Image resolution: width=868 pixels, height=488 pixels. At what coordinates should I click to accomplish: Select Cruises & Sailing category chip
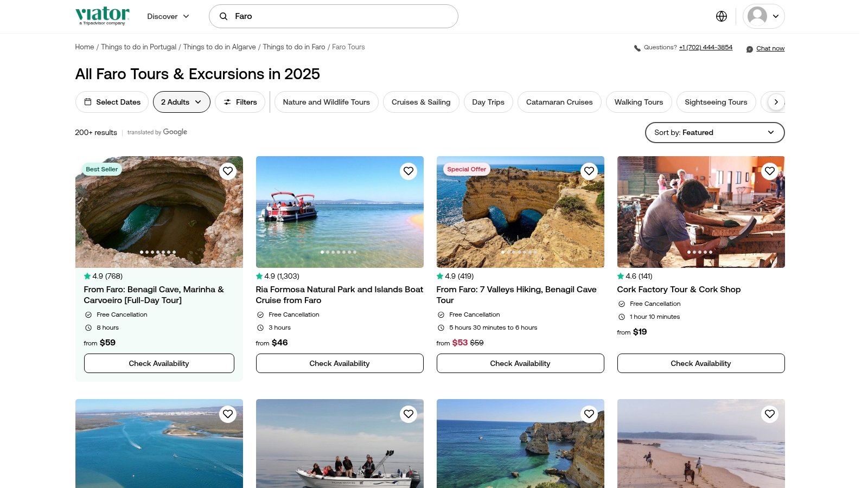421,102
